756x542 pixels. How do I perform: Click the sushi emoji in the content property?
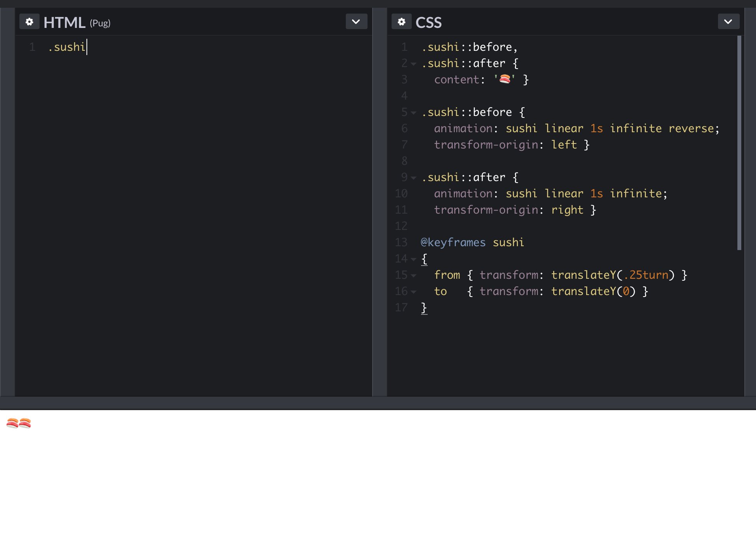pos(504,79)
